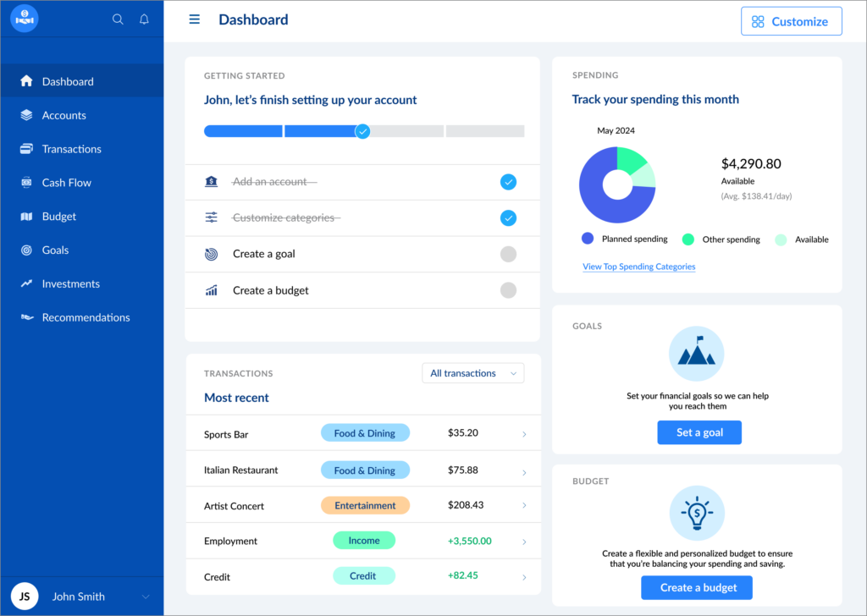Navigate to the Goals section

click(56, 250)
